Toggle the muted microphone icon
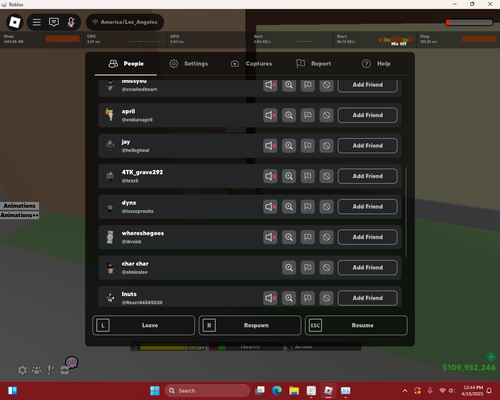Image resolution: width=500 pixels, height=400 pixels. [71, 22]
